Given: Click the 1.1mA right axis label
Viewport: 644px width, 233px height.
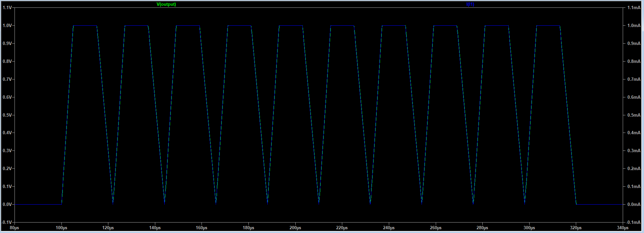Looking at the screenshot, I should [x=634, y=8].
